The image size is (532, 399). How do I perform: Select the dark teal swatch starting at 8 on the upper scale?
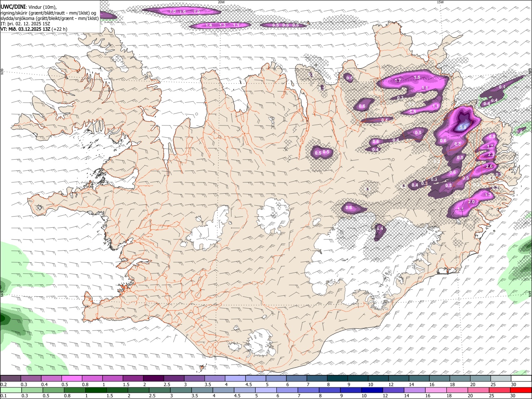337,379
